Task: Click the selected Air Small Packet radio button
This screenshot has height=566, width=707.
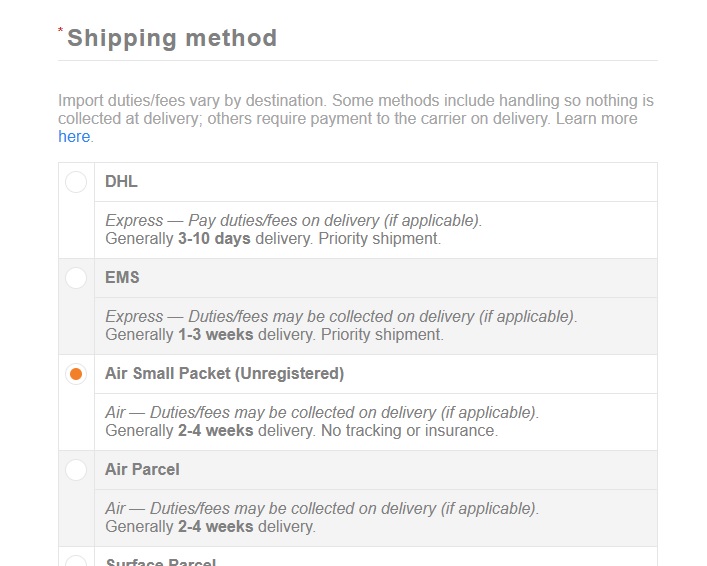Action: pos(76,374)
